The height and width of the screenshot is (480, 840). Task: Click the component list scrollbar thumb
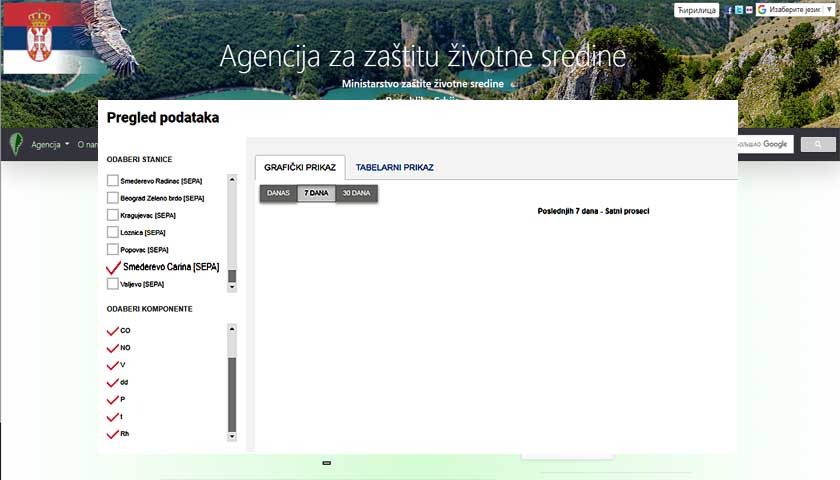coord(232,394)
